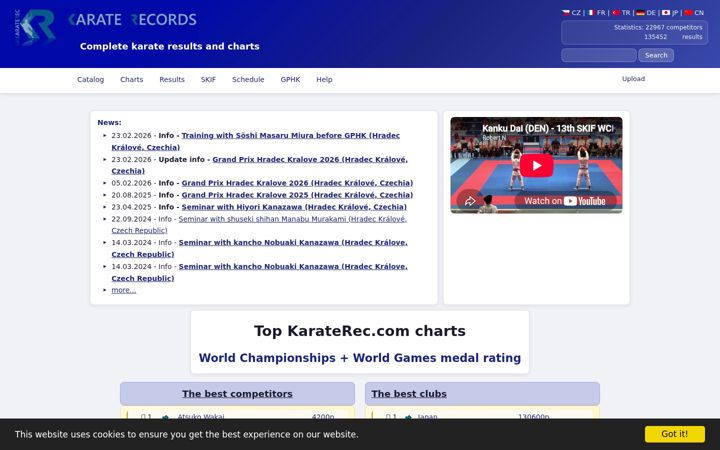The height and width of the screenshot is (450, 720).
Task: Switch language to Czech flag CZ
Action: [571, 13]
